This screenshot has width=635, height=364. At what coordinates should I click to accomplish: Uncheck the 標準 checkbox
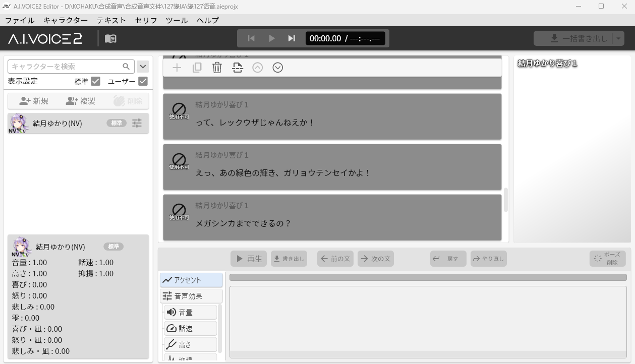95,81
